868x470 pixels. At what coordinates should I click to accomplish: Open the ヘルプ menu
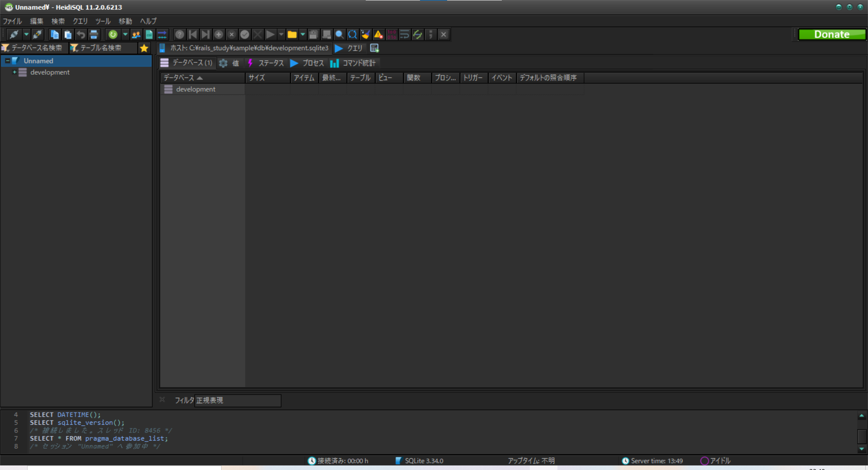148,21
